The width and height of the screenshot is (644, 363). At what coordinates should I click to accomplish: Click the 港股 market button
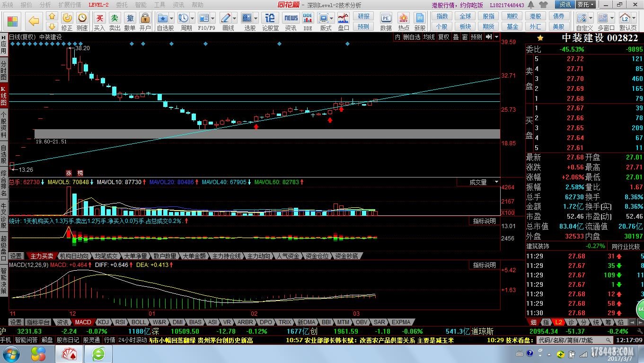536,17
